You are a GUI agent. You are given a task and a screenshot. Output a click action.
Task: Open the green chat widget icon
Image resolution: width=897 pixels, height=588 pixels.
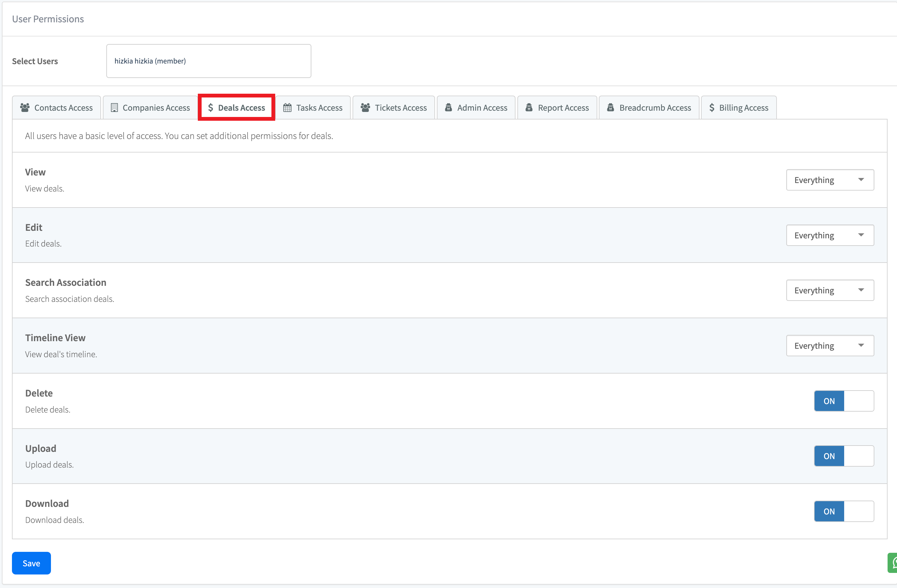click(893, 563)
